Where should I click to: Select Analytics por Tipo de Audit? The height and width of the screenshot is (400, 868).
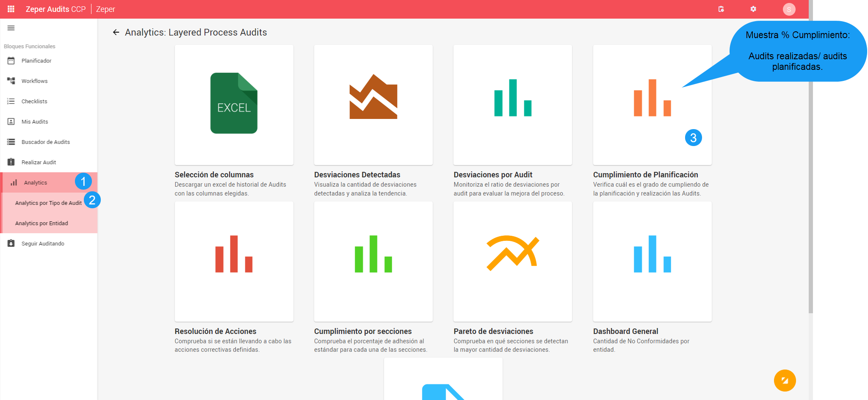pos(48,203)
